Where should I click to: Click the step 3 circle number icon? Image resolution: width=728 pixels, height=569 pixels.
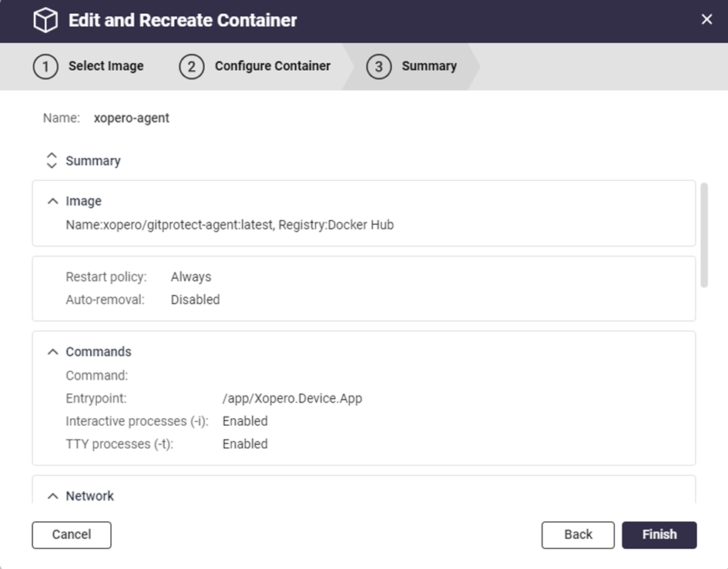378,66
